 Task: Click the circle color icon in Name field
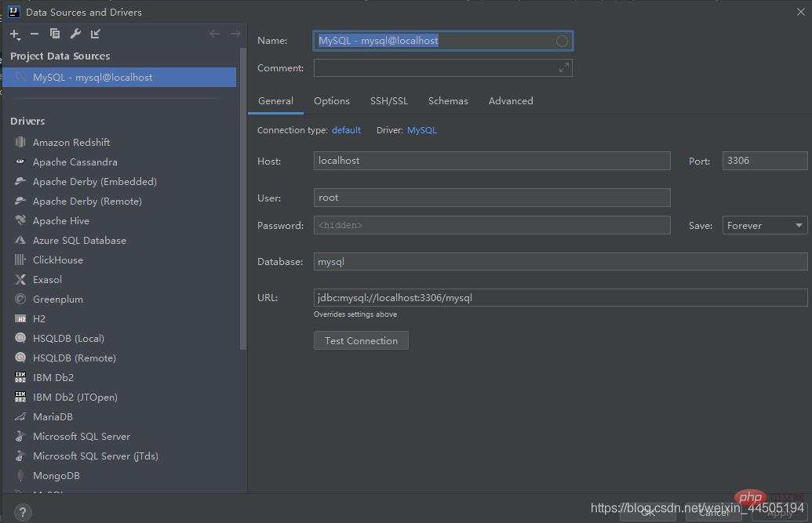562,41
